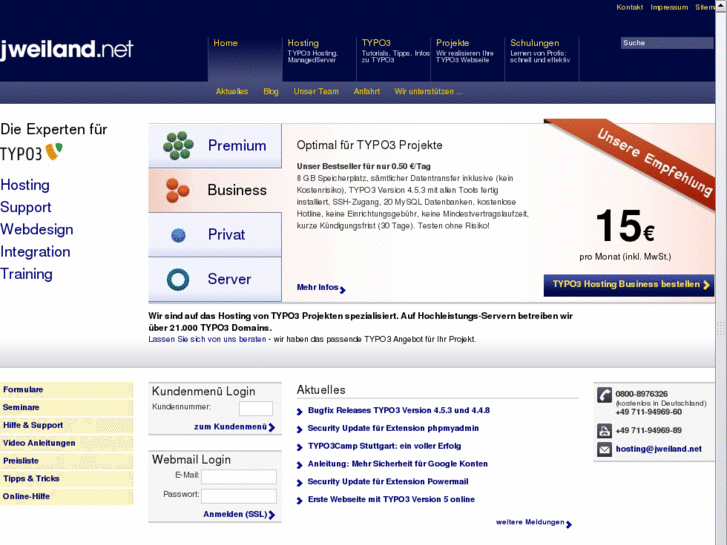Select Wir unterstützen submenu item

428,91
